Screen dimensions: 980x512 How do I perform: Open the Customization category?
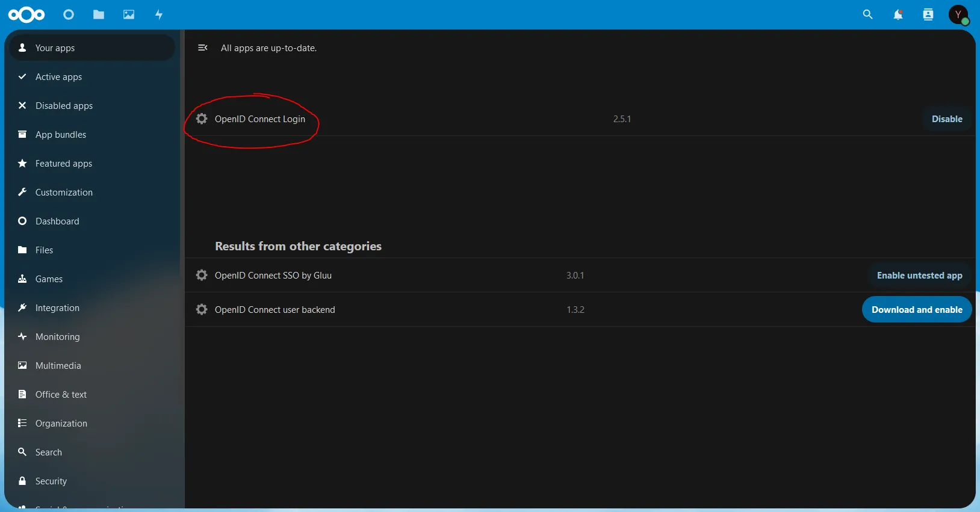(92, 192)
